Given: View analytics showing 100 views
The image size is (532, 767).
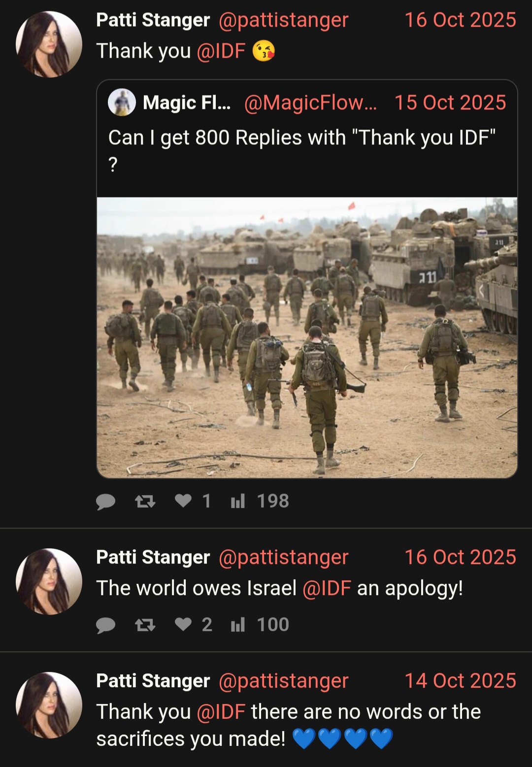Looking at the screenshot, I should point(260,625).
